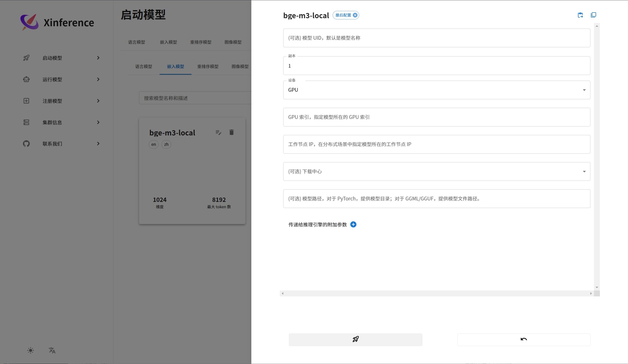Remove the 最后配置 chip via its X
628x364 pixels.
point(355,15)
